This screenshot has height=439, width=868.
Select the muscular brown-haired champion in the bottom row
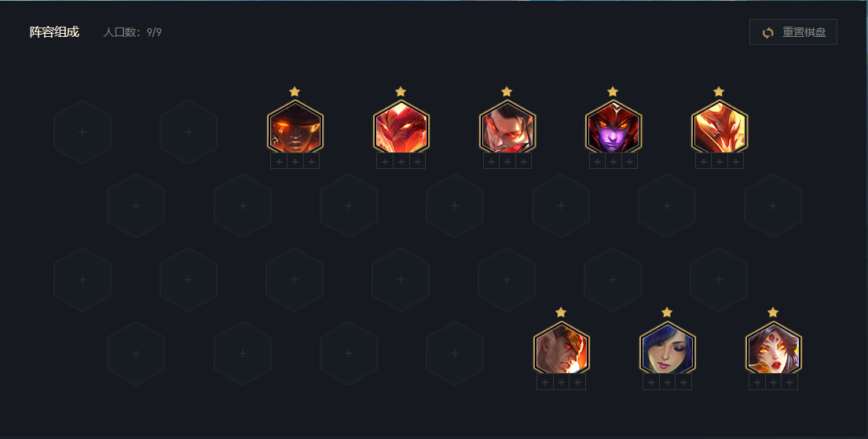(x=562, y=349)
